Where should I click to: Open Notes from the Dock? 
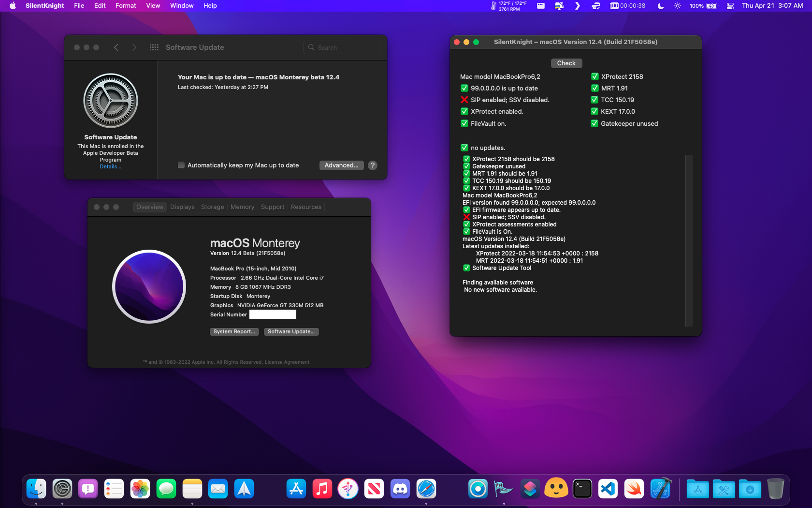click(192, 489)
